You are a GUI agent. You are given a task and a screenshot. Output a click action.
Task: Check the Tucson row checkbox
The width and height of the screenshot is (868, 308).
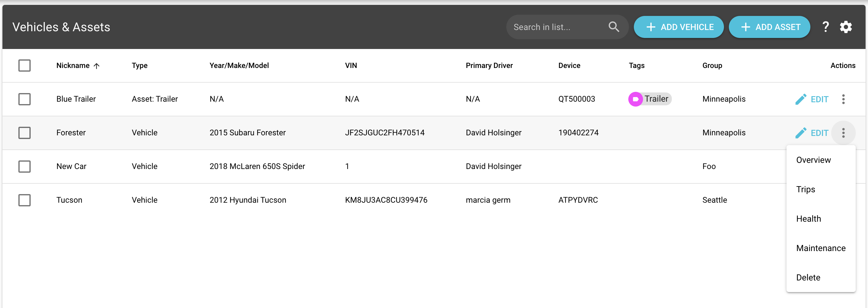click(24, 200)
